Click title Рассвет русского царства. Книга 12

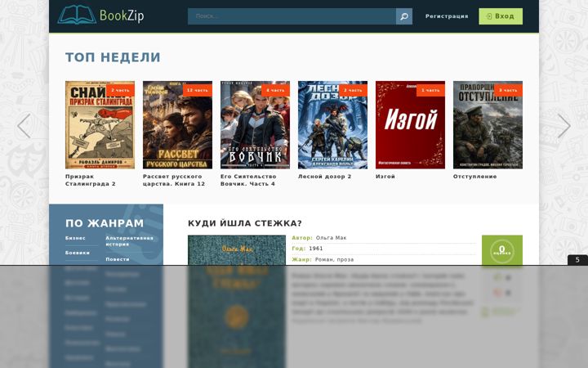[x=174, y=180]
